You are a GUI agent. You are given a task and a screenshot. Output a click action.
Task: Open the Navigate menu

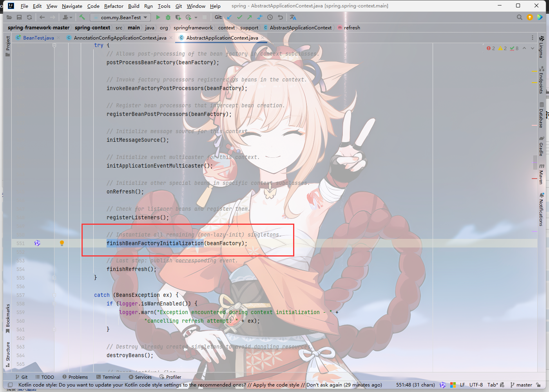(72, 6)
